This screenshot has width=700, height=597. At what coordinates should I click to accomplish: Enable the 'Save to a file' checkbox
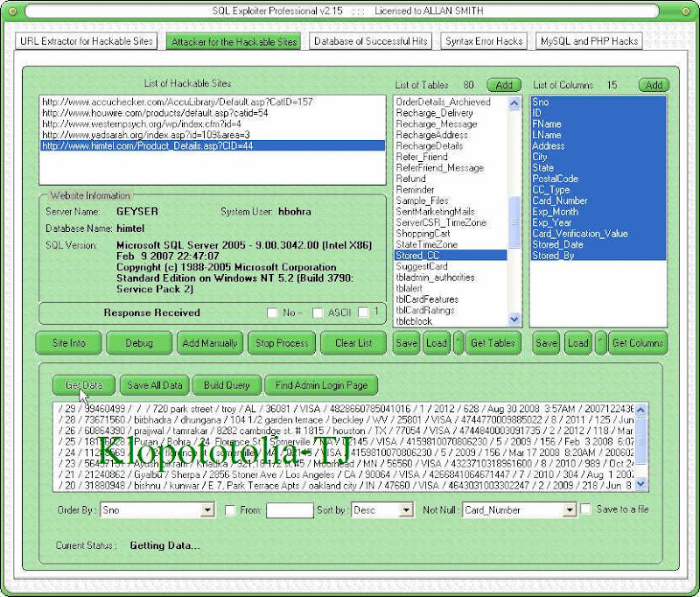click(x=585, y=509)
